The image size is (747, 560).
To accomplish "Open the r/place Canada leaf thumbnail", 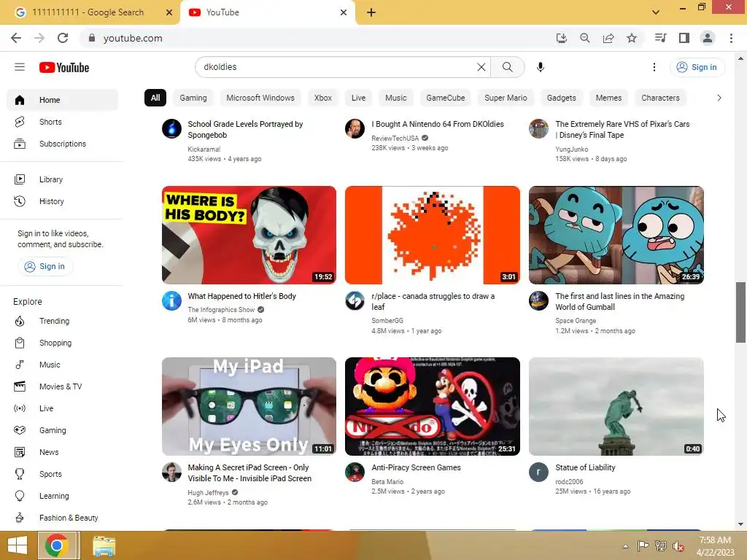I will click(x=432, y=235).
